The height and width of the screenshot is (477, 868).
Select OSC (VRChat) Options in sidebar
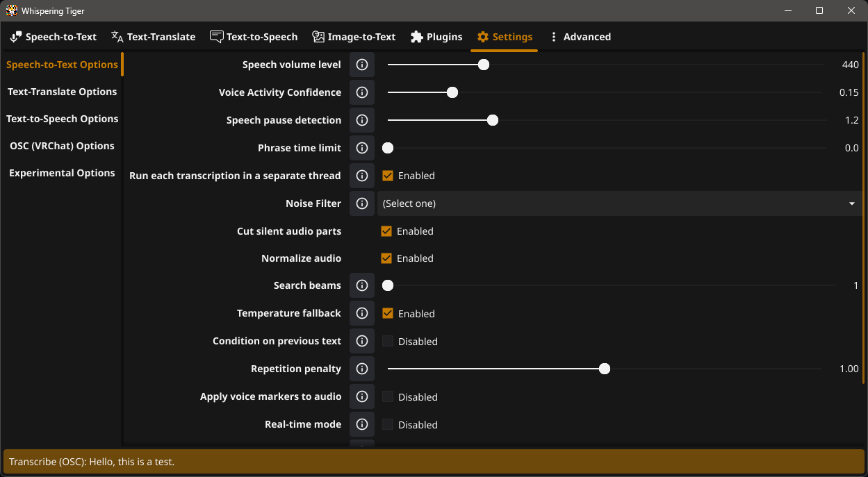[x=62, y=146]
